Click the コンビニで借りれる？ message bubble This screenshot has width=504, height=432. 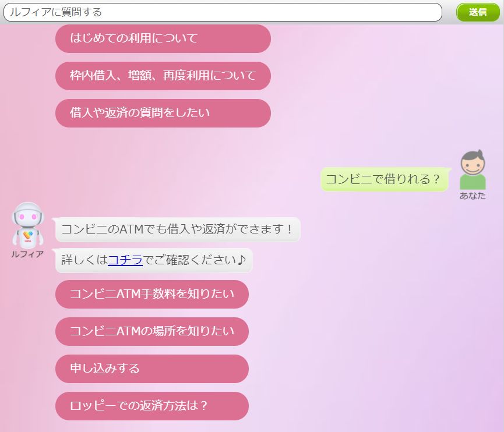point(385,179)
